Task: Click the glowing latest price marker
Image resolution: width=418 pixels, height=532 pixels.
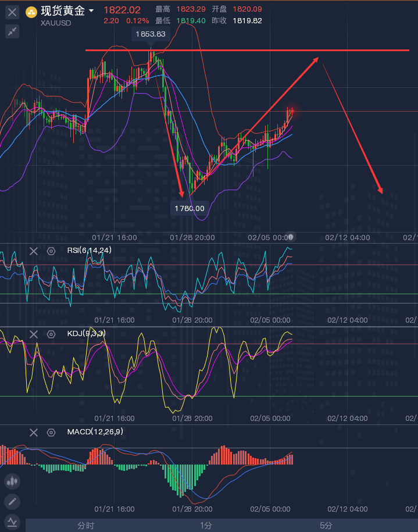Action: coord(291,110)
